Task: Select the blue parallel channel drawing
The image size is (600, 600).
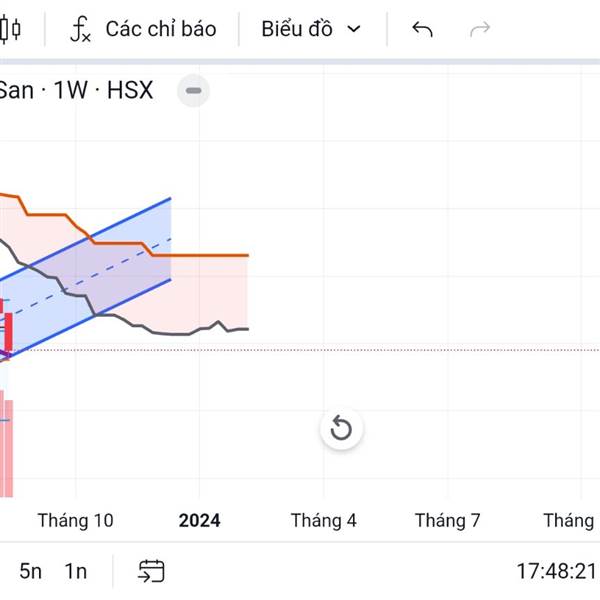Action: [86, 278]
